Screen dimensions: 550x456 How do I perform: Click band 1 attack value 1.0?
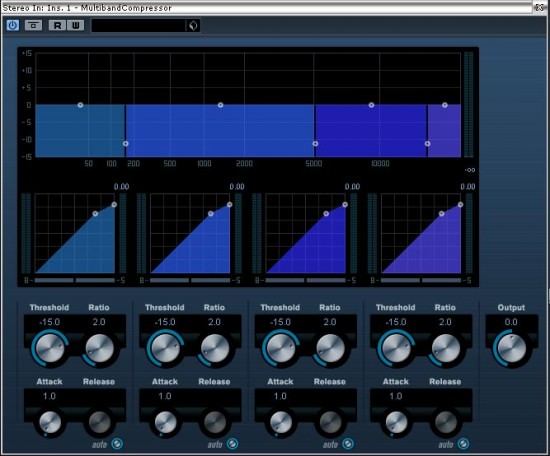click(49, 396)
